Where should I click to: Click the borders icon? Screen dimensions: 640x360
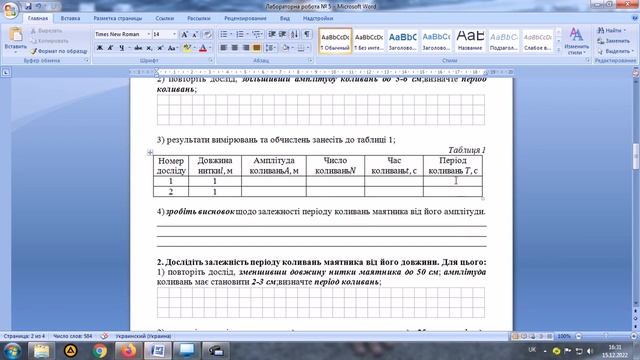(301, 48)
